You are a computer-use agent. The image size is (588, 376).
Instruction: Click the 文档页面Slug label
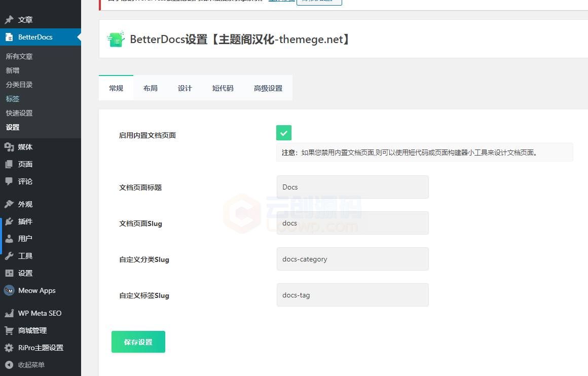pyautogui.click(x=140, y=223)
